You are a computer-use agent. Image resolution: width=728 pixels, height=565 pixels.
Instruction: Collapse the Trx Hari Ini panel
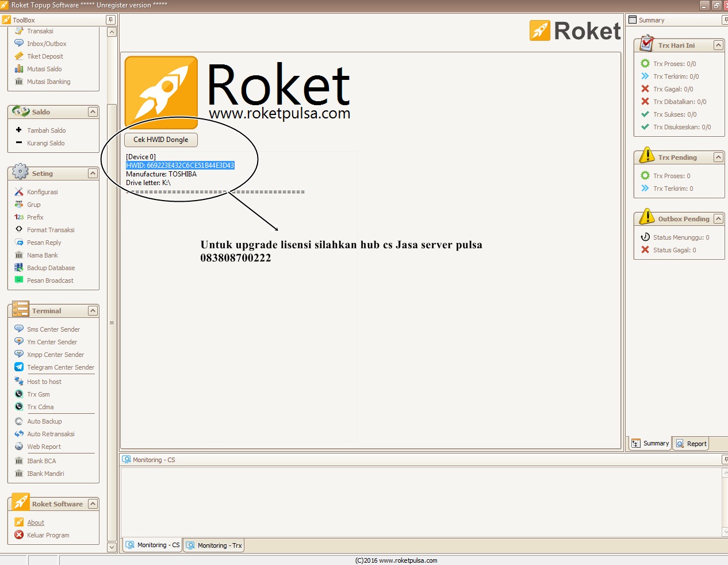click(718, 45)
